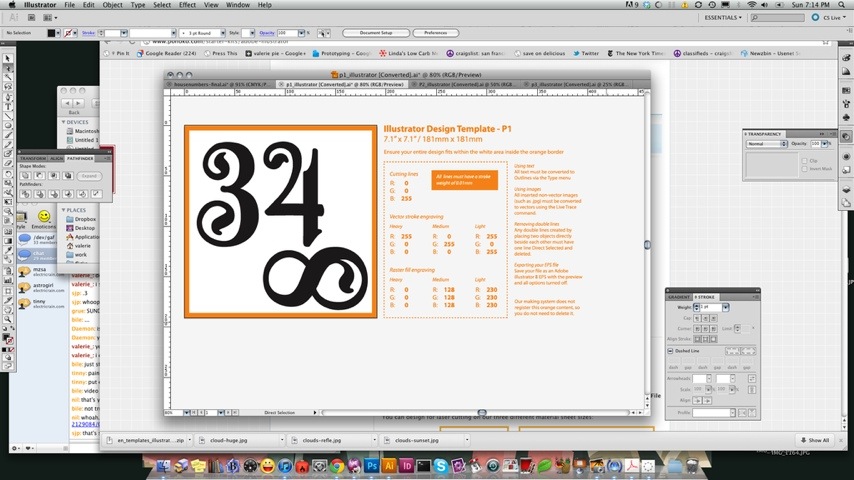
Task: Open clouds-sunset.jpg in downloads bar
Action: click(417, 440)
